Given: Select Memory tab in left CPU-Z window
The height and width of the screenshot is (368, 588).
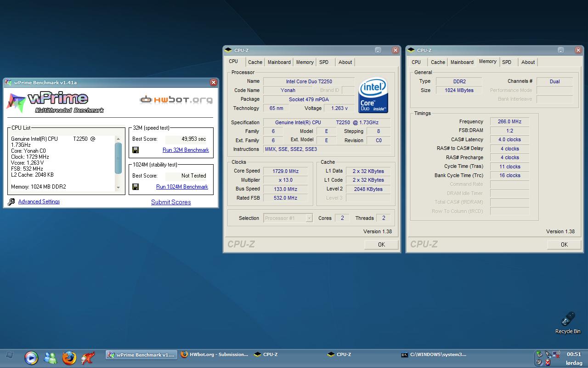Looking at the screenshot, I should pos(305,62).
